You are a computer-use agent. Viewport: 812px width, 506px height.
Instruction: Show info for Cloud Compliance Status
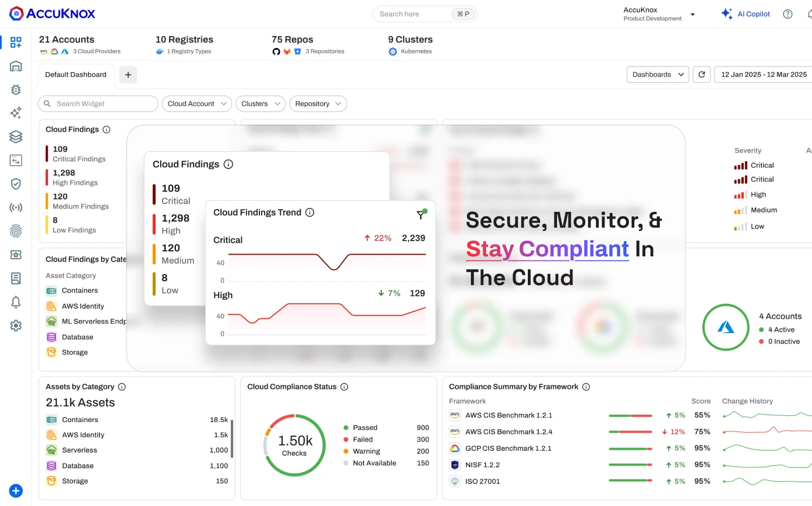pyautogui.click(x=344, y=387)
